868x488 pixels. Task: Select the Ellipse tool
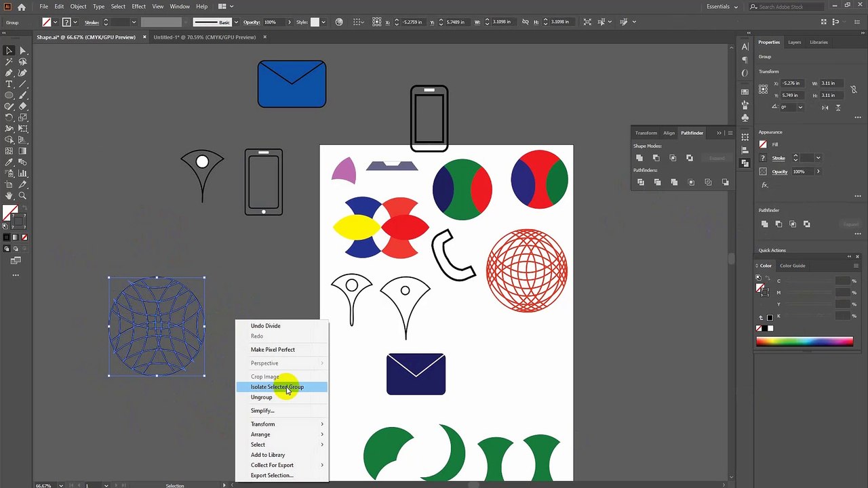(x=9, y=95)
